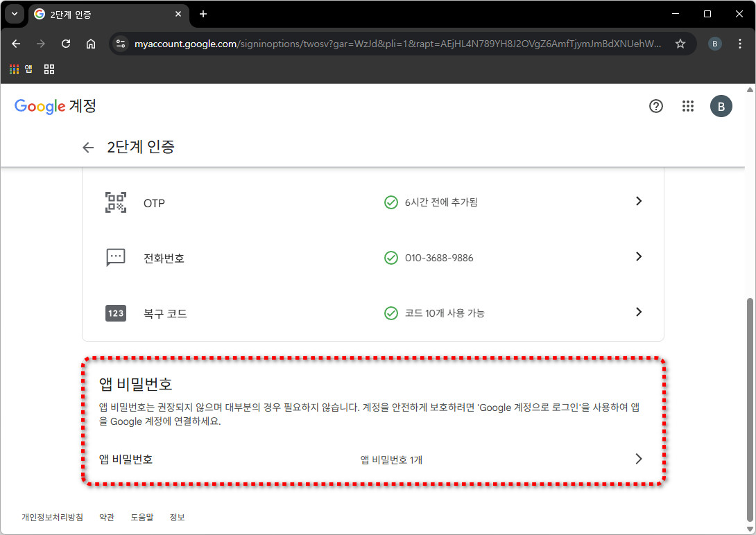Click the 앱 비밀번호 1개 count text
This screenshot has height=535, width=756.
click(391, 460)
